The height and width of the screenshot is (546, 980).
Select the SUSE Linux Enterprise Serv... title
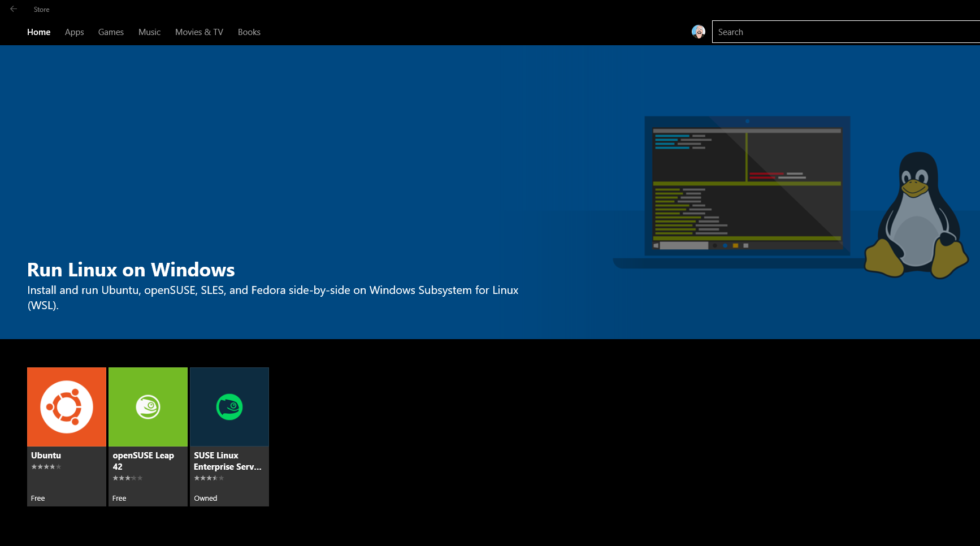coord(228,461)
